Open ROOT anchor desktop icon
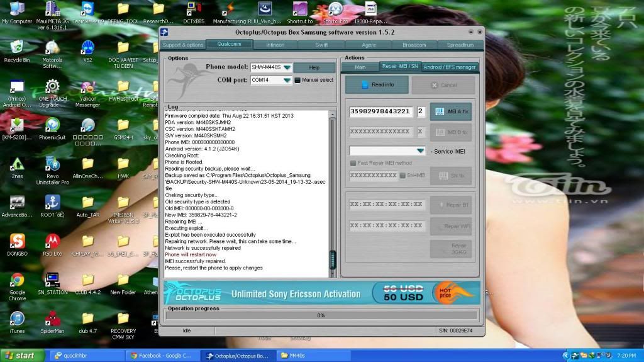 pos(52,206)
